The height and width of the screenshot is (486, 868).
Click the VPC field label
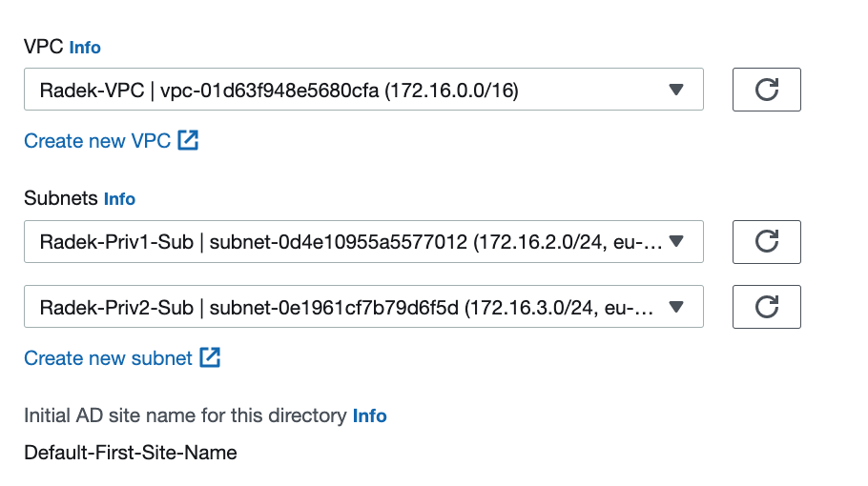(x=44, y=47)
